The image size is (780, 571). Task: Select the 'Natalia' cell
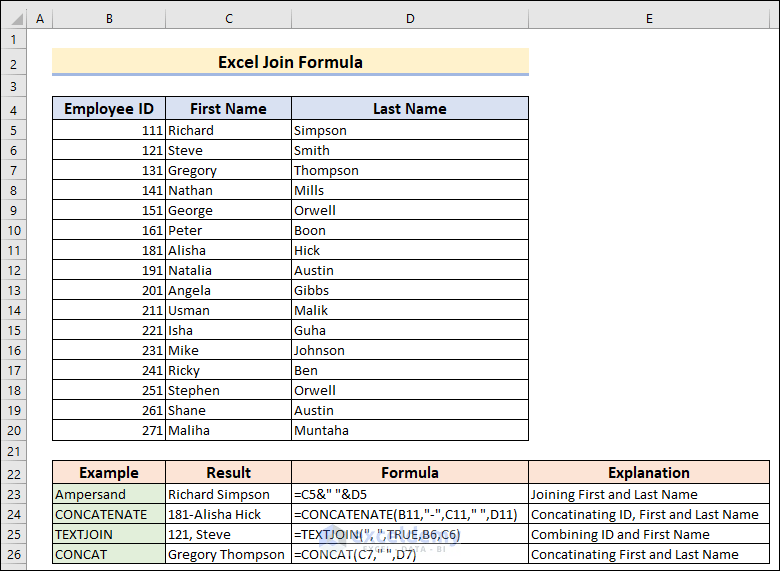pyautogui.click(x=228, y=270)
